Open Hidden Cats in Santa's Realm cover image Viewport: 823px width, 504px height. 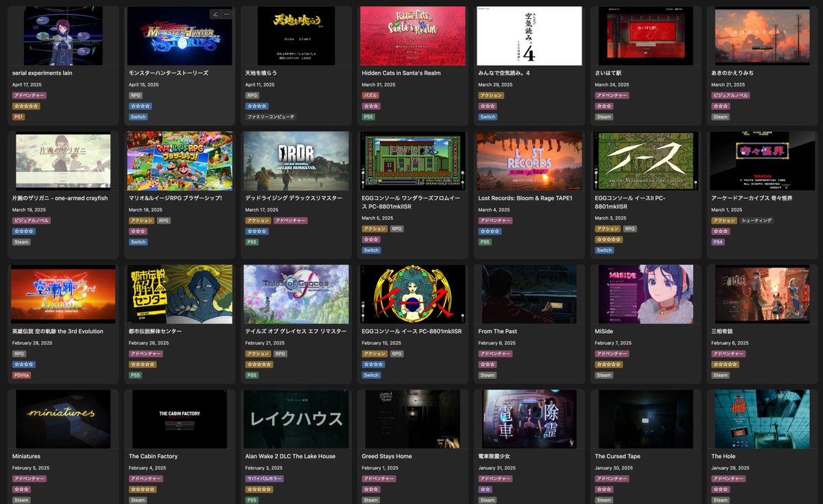413,36
